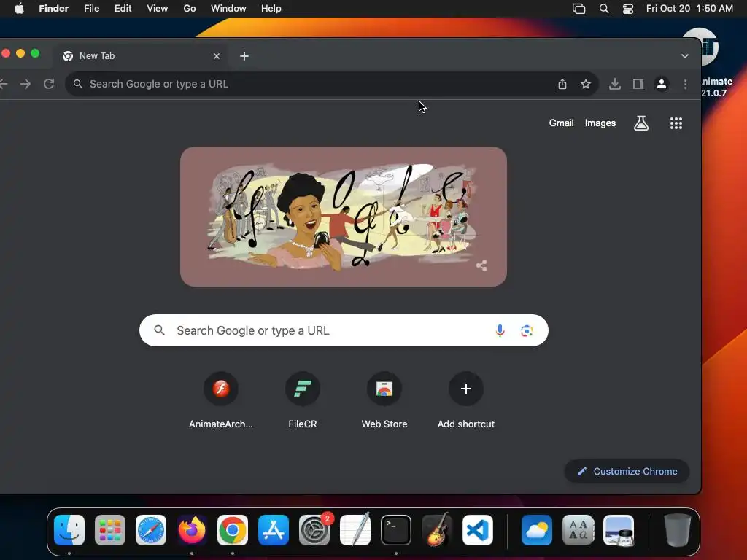Screen dimensions: 747x560
Task: Open Search Labs flask icon
Action: pos(640,123)
